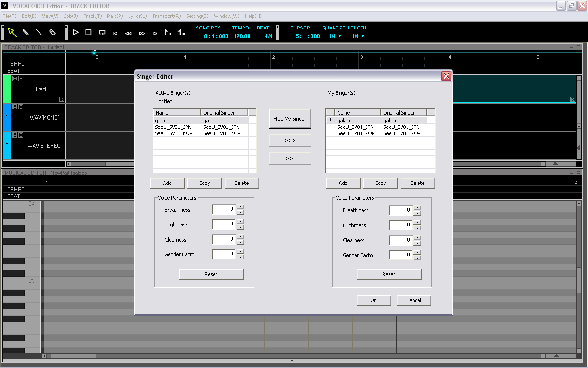Viewport: 588px width, 368px height.
Task: Select the Eraser tool
Action: pos(52,32)
